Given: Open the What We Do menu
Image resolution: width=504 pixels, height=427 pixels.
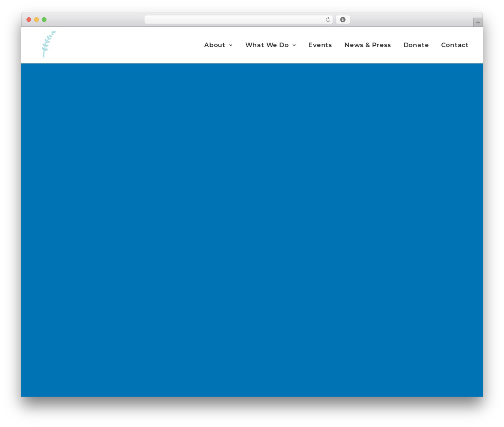Looking at the screenshot, I should (267, 45).
